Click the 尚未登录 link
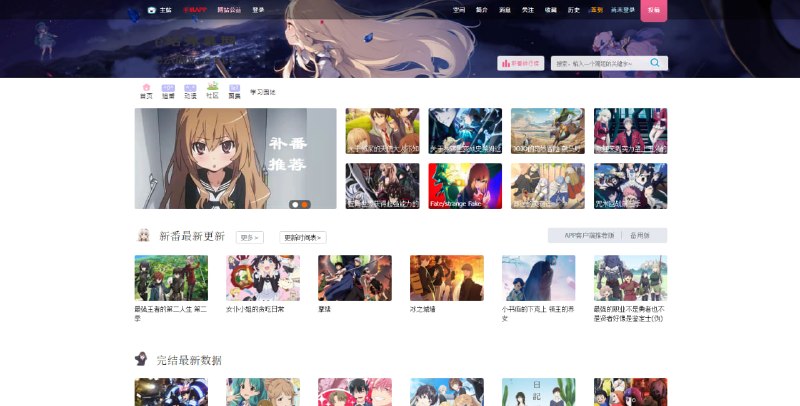Image resolution: width=800 pixels, height=406 pixels. 623,10
